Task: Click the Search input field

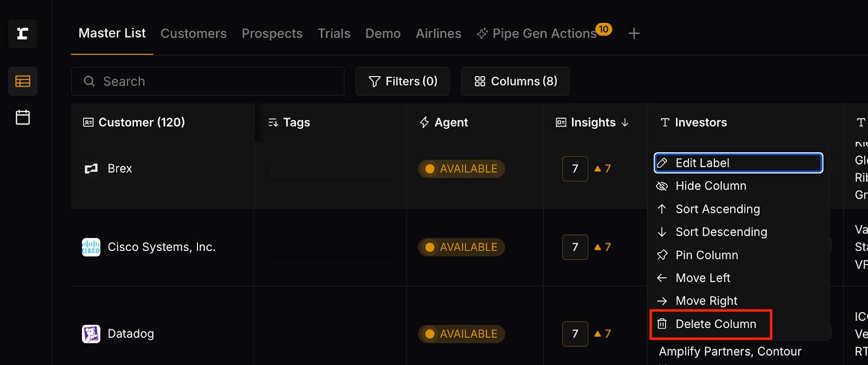Action: [x=208, y=81]
